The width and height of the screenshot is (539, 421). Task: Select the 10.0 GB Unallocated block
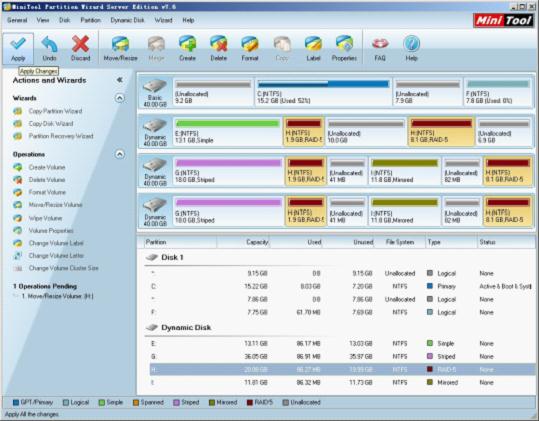(x=366, y=132)
